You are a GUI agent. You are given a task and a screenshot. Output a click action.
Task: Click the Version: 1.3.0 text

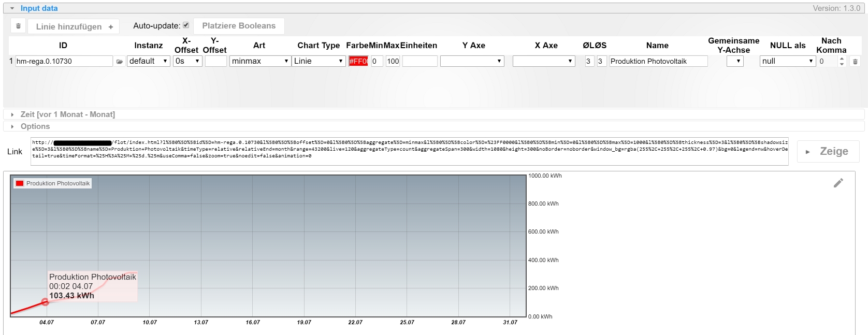(836, 8)
